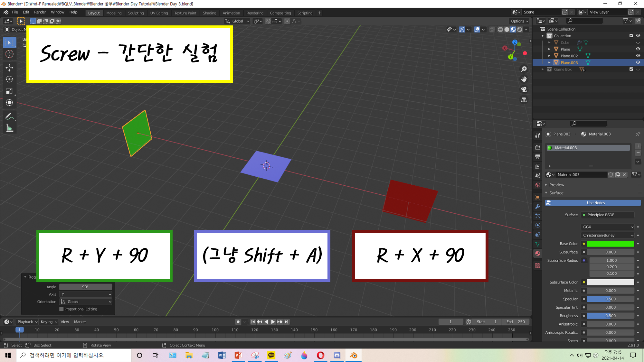Viewport: 644px width, 362px height.
Task: Open the Modifier properties wrench tab
Action: (537, 207)
